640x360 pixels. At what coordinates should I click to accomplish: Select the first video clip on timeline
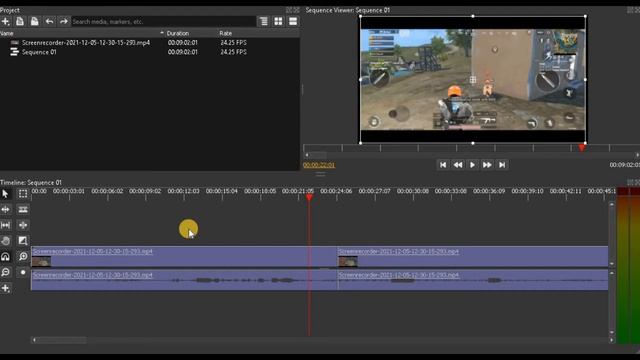click(x=184, y=257)
